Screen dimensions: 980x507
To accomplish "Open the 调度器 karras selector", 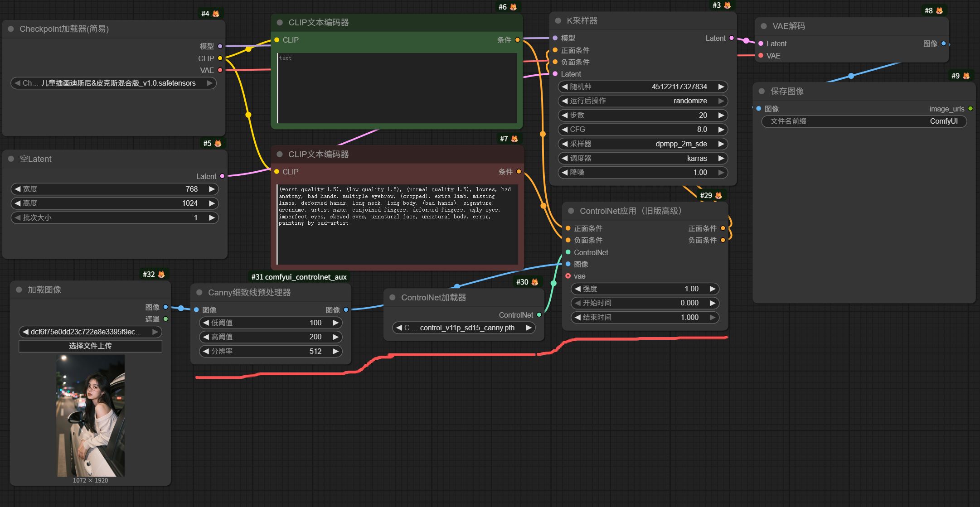I will click(643, 158).
